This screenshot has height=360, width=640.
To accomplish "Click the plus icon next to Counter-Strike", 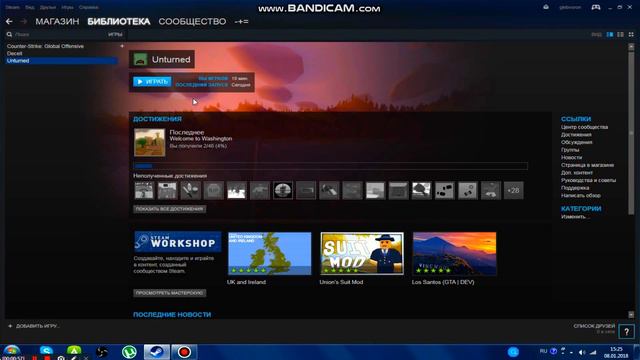I will pyautogui.click(x=122, y=46).
